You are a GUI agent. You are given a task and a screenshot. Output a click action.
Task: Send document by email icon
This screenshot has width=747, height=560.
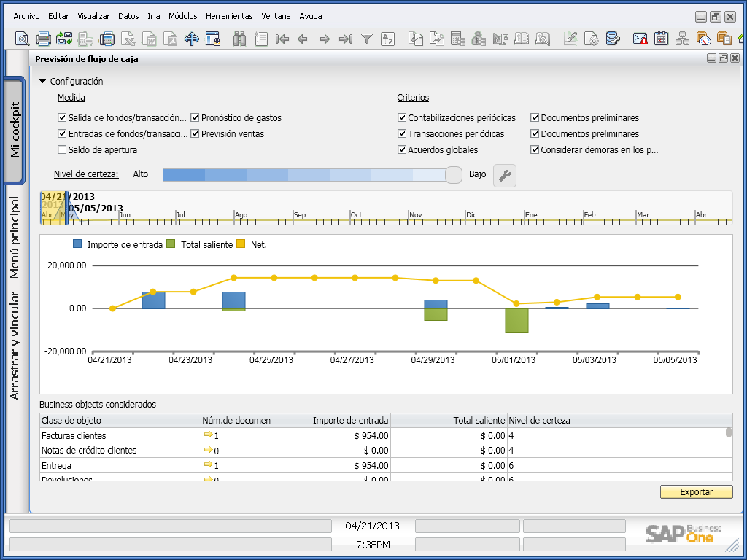tap(64, 39)
